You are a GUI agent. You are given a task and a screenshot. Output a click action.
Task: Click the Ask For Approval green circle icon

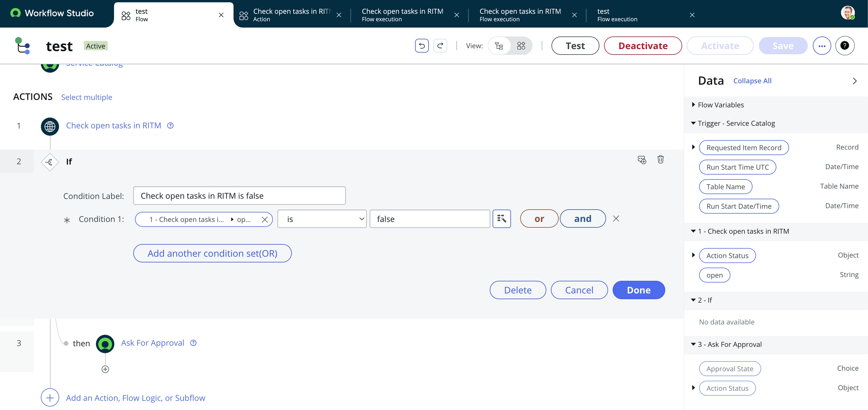pyautogui.click(x=105, y=344)
